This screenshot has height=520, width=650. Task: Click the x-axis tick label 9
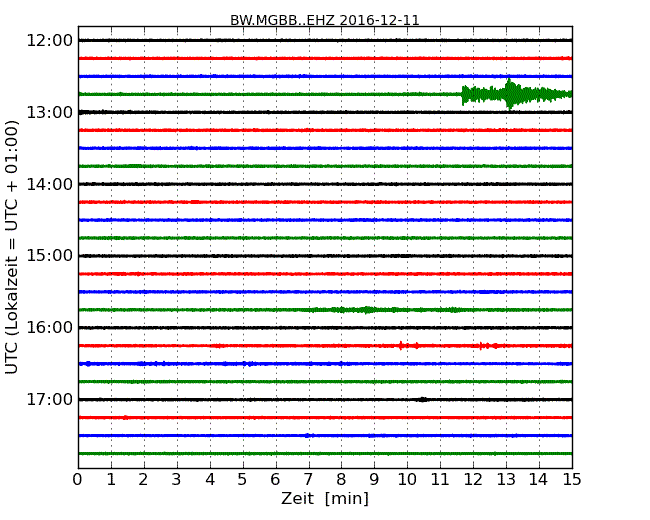374,479
